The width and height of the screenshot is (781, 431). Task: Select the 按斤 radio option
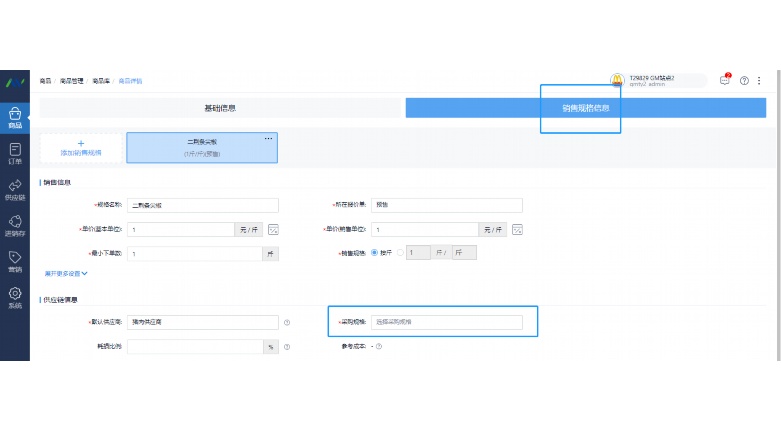(375, 253)
